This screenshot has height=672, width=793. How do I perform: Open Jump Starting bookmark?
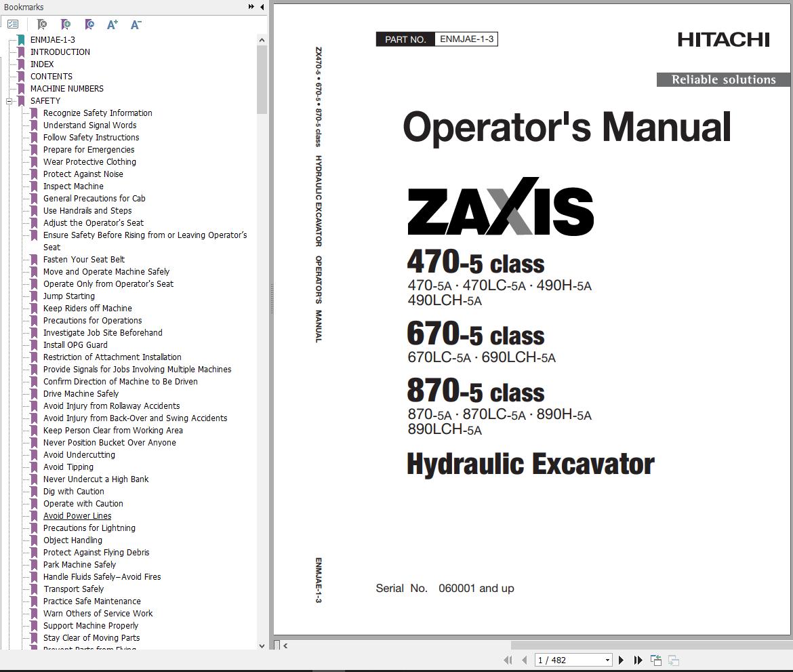click(68, 296)
